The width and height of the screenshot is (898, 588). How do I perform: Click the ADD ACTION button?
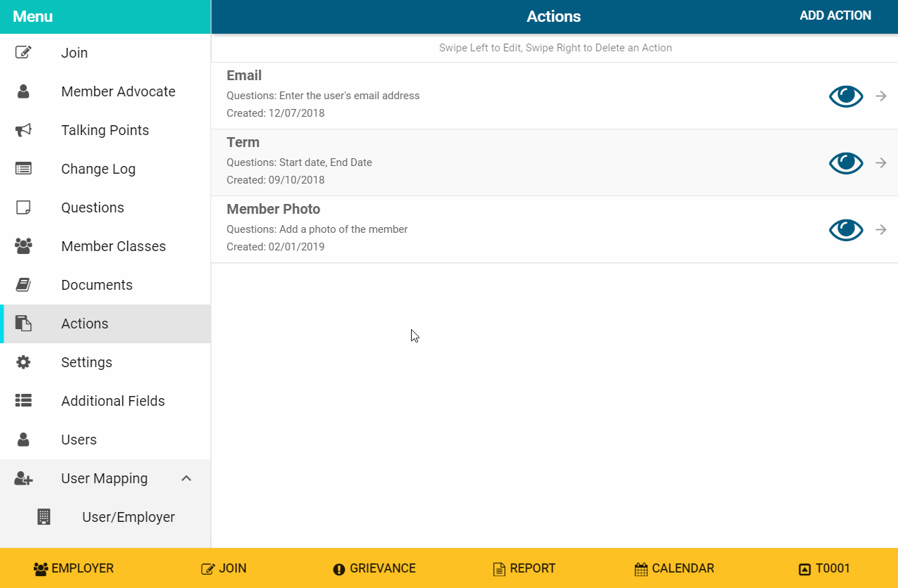pos(835,15)
